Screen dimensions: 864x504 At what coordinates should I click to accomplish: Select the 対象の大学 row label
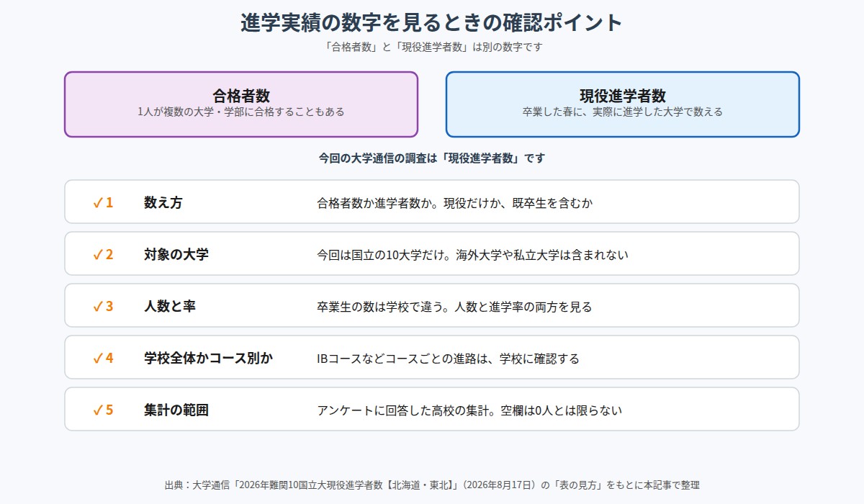coord(176,254)
